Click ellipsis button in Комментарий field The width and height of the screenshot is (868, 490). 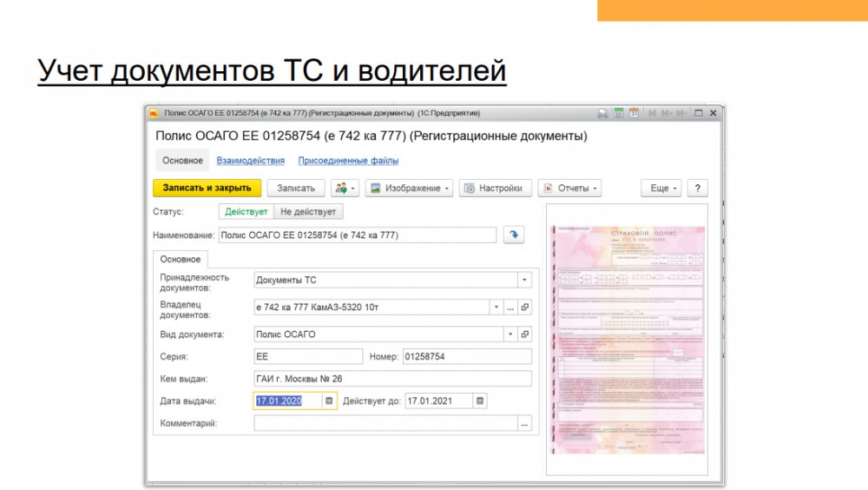[524, 424]
